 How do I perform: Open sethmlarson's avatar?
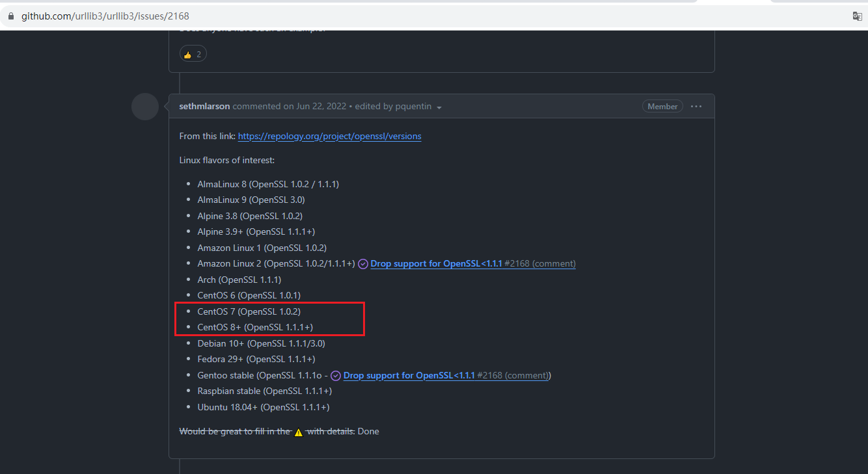click(145, 107)
